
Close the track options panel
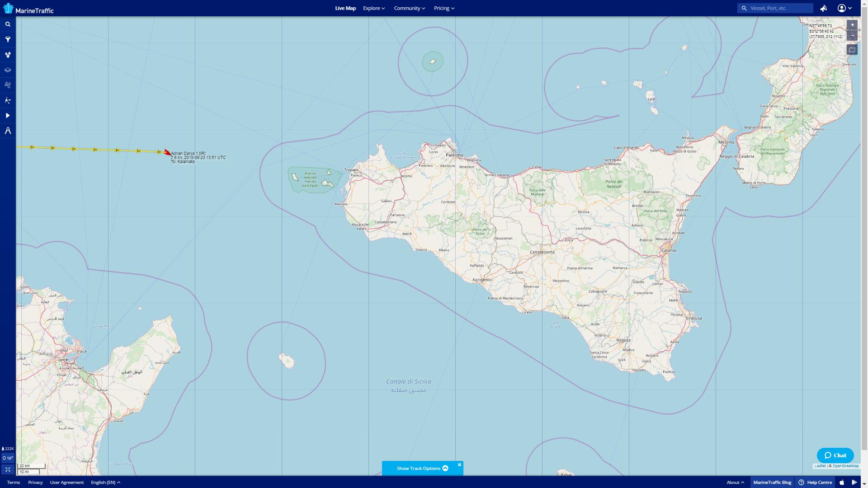click(459, 465)
